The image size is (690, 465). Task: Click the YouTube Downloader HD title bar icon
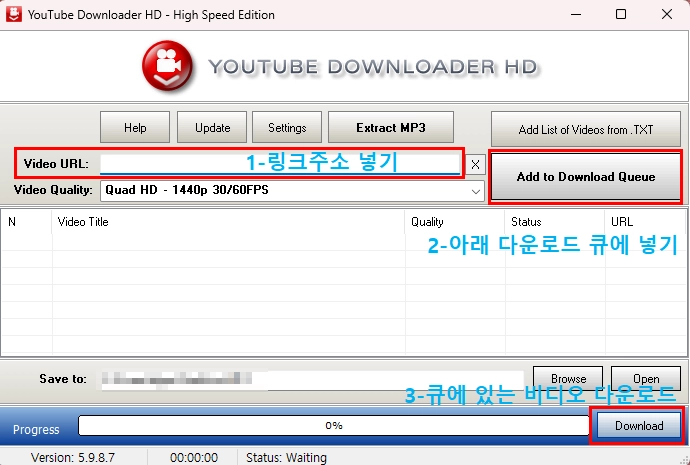point(14,14)
